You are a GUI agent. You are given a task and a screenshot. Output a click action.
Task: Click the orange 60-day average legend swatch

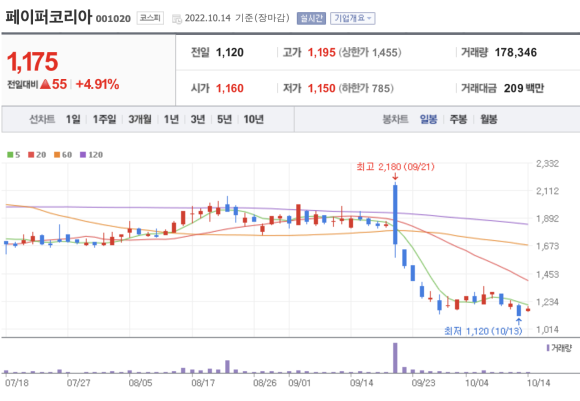[x=57, y=155]
